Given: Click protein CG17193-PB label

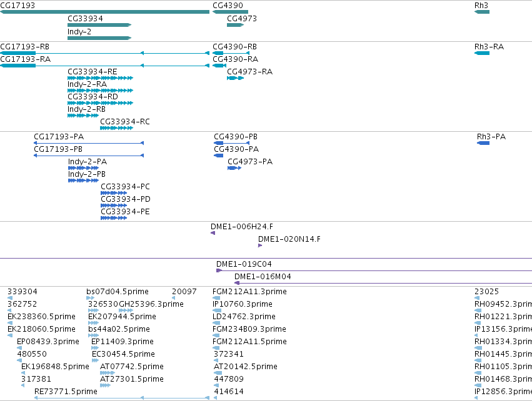Looking at the screenshot, I should tap(58, 149).
